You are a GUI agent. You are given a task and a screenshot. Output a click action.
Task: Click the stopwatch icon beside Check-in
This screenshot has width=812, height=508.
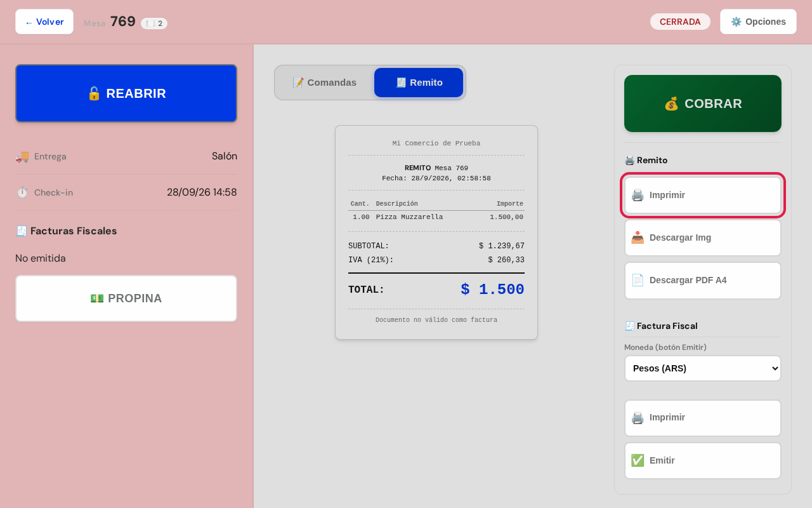coord(22,192)
